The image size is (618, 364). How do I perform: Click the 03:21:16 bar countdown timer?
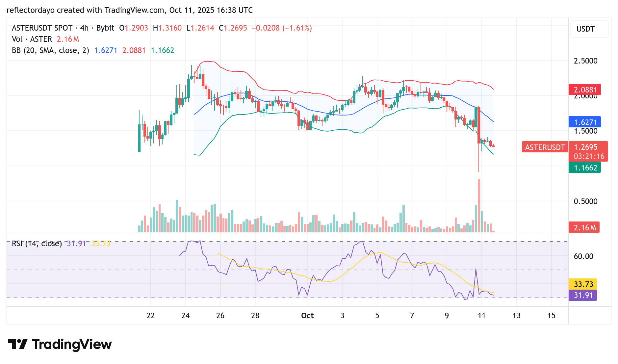(589, 156)
